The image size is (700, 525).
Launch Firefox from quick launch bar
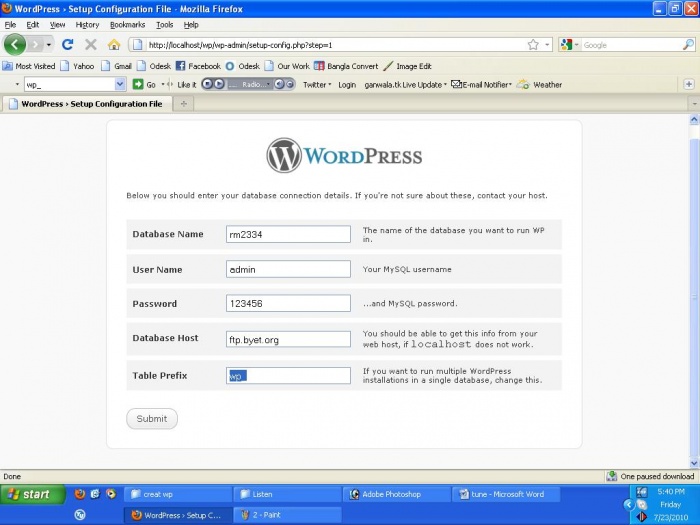[x=80, y=494]
